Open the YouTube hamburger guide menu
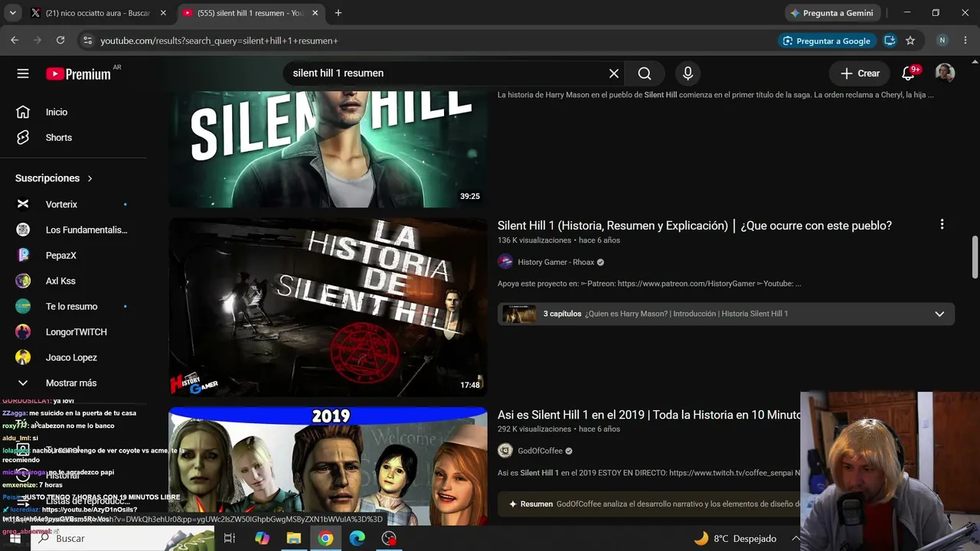The height and width of the screenshot is (551, 980). point(23,73)
